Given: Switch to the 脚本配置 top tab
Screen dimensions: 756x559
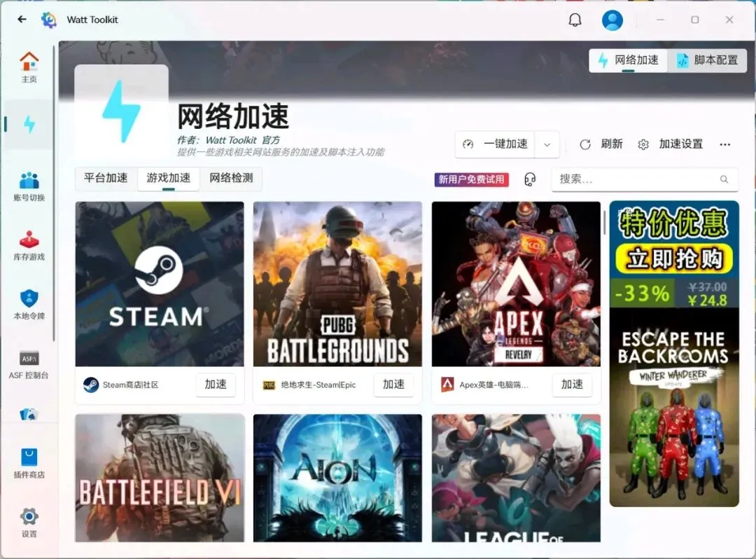Looking at the screenshot, I should pos(707,60).
